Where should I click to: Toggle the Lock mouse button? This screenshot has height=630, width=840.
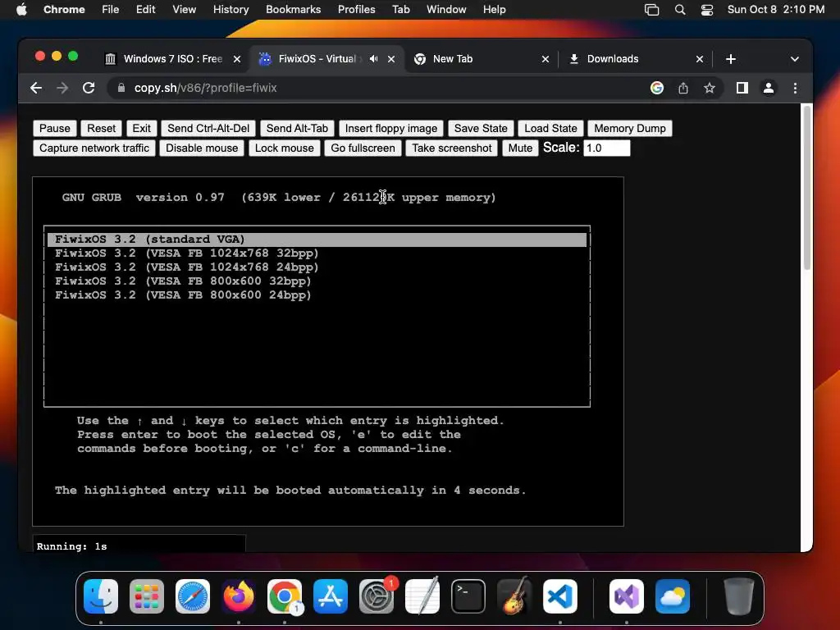coord(285,148)
